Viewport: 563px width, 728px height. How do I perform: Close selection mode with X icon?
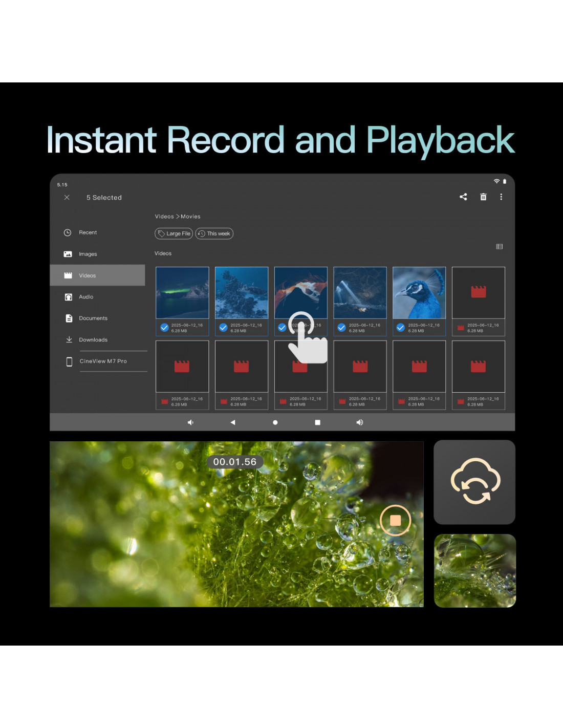[67, 197]
